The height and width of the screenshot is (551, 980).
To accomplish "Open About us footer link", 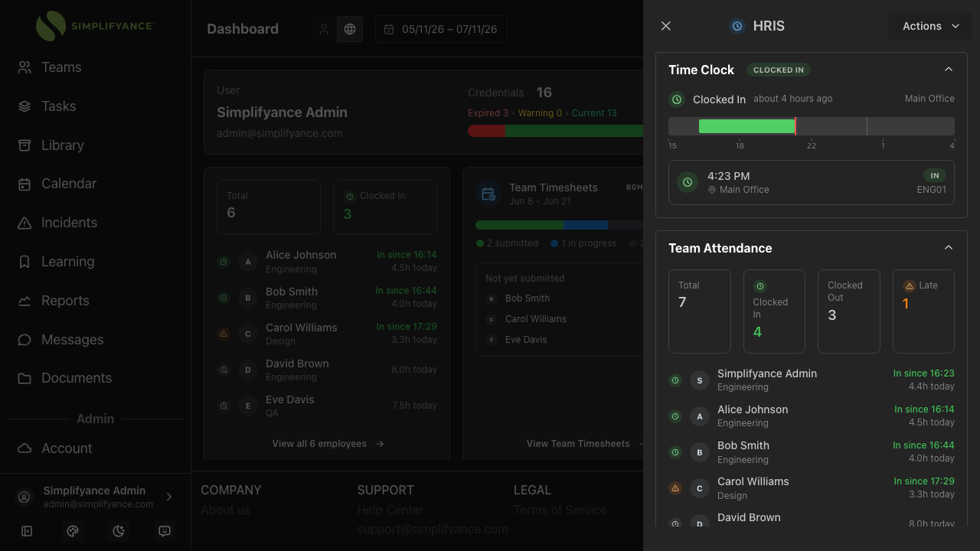I will coord(225,510).
